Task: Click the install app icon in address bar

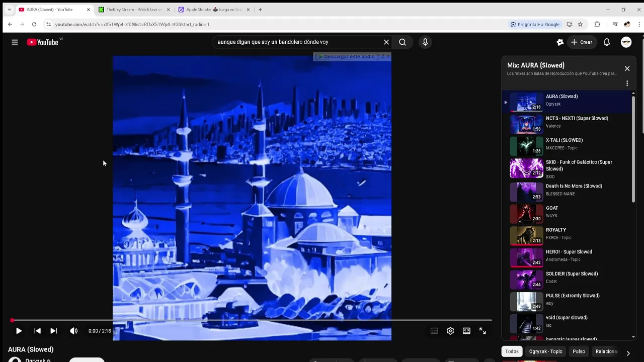Action: point(569,24)
